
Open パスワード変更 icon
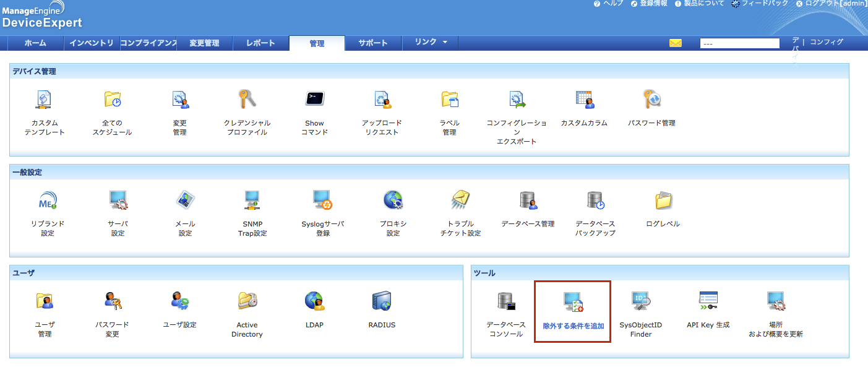pyautogui.click(x=112, y=301)
